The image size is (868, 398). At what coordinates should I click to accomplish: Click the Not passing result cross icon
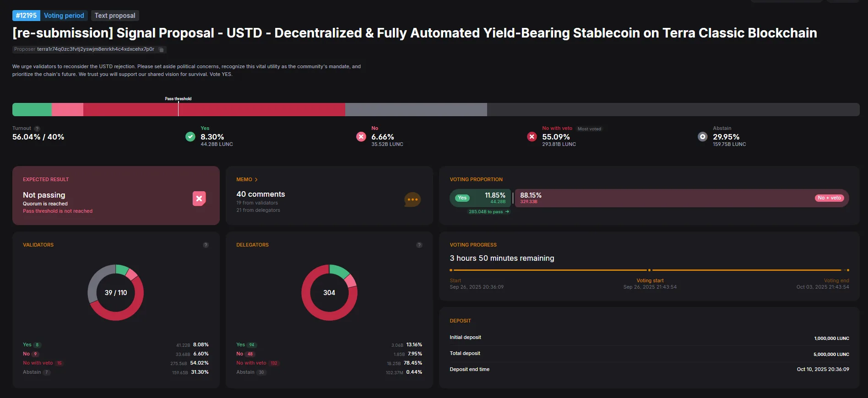pyautogui.click(x=199, y=199)
